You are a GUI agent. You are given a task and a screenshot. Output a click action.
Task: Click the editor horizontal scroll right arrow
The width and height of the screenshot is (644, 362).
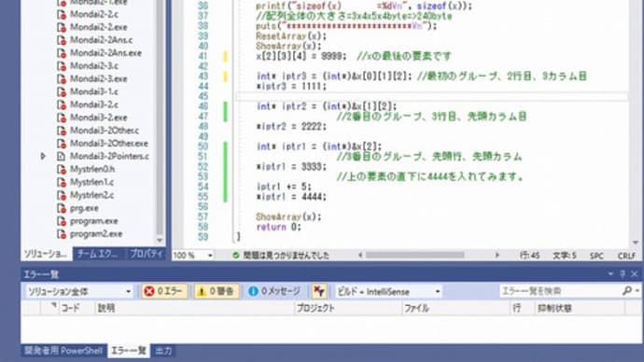pyautogui.click(x=497, y=256)
